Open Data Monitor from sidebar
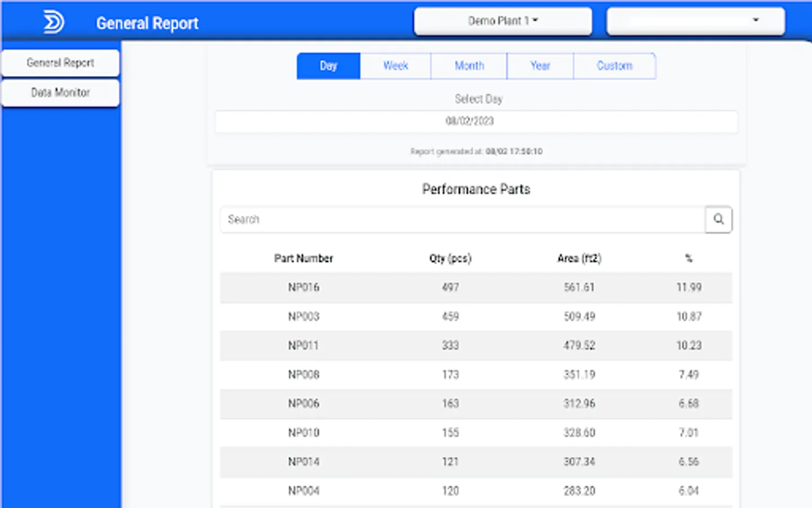 [x=60, y=93]
